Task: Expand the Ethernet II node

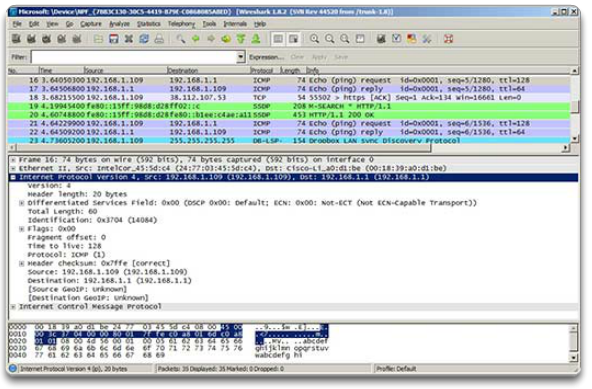Action: click(x=13, y=168)
